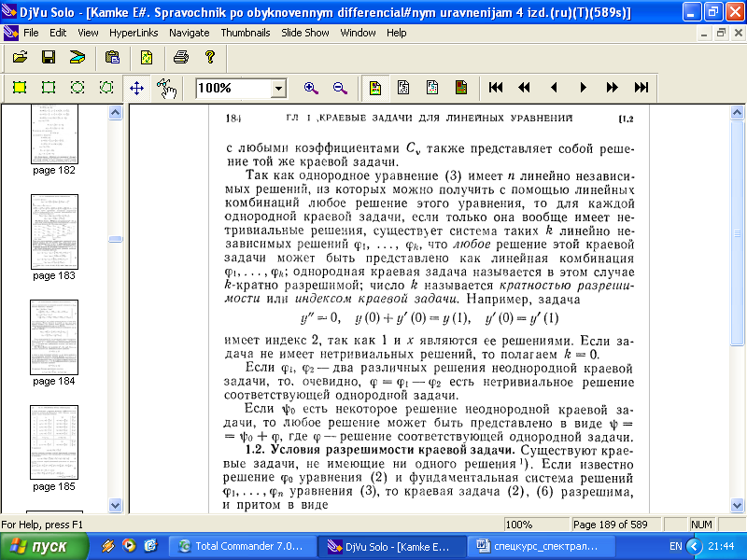Open the Help menu
This screenshot has height=560, width=747.
pyautogui.click(x=396, y=33)
